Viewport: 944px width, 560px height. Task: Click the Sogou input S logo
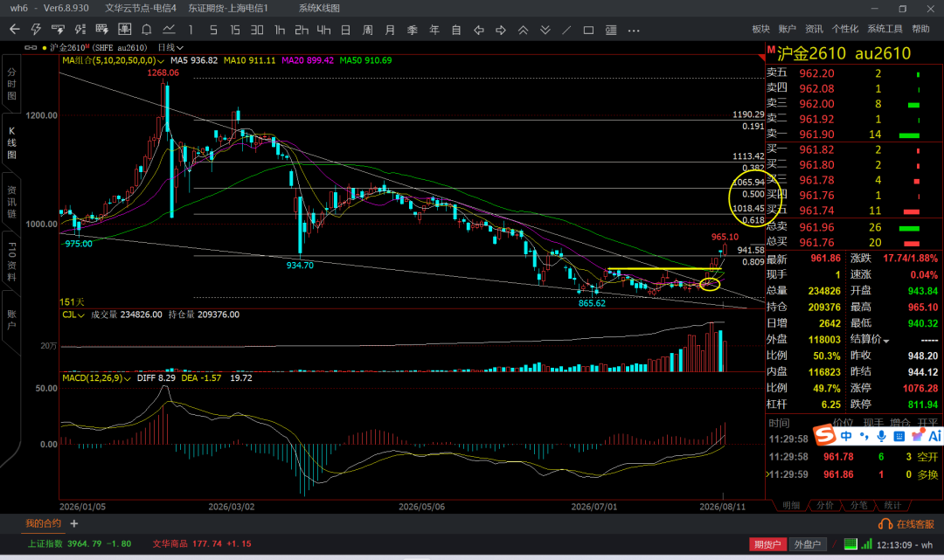[x=824, y=435]
